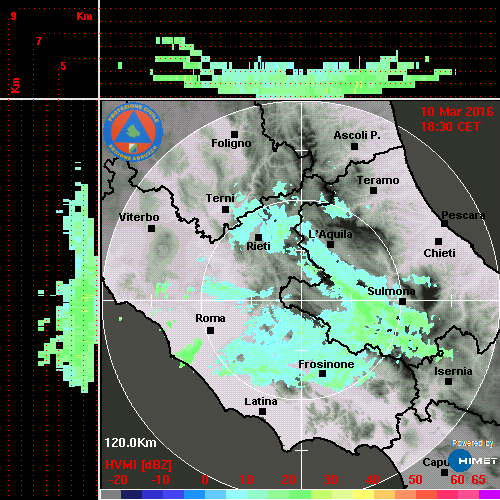500x500 pixels.
Task: Select the 'L'Aquila' map label
Action: (x=330, y=234)
